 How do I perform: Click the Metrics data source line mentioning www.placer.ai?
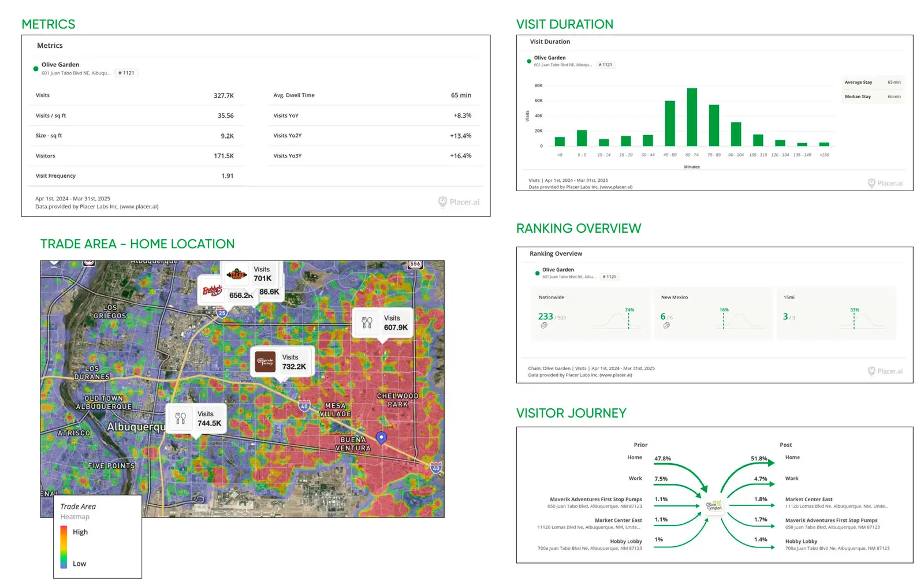[97, 207]
